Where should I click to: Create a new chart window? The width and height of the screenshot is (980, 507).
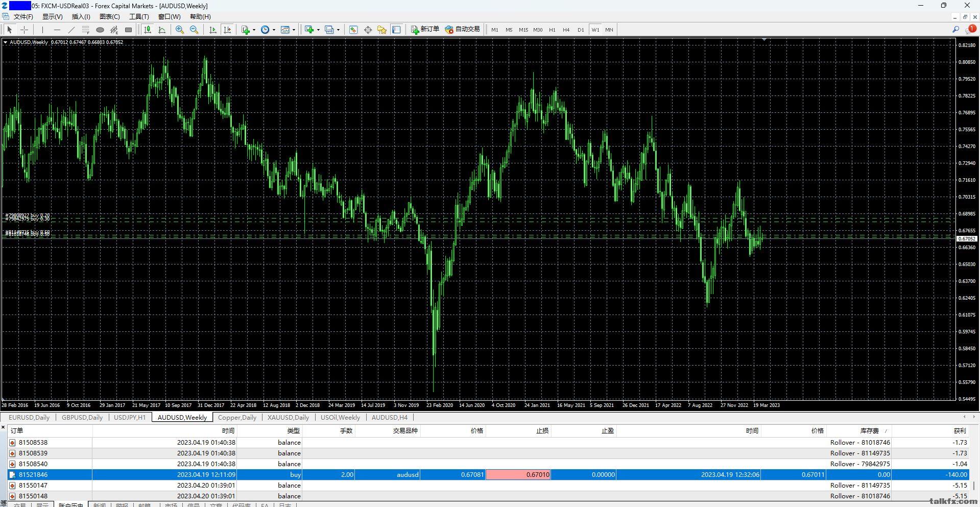coord(309,30)
